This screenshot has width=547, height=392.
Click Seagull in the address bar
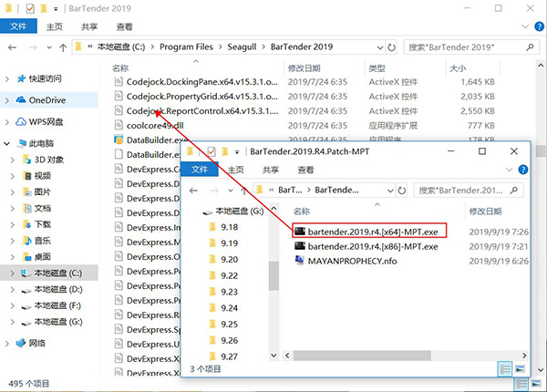click(x=242, y=47)
